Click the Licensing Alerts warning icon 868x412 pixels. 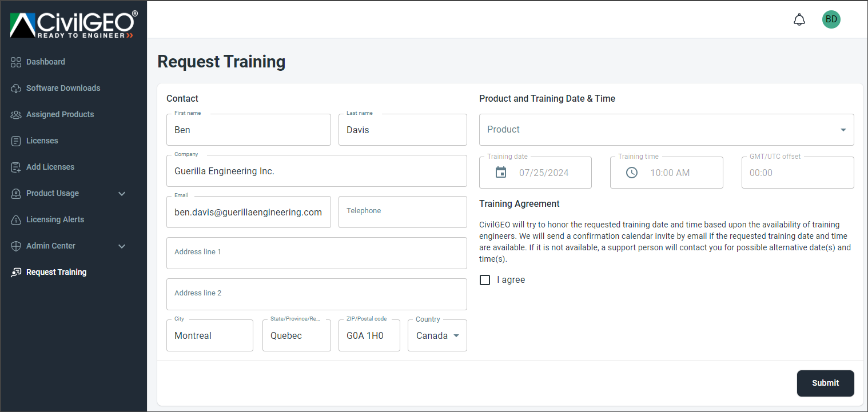tap(16, 219)
